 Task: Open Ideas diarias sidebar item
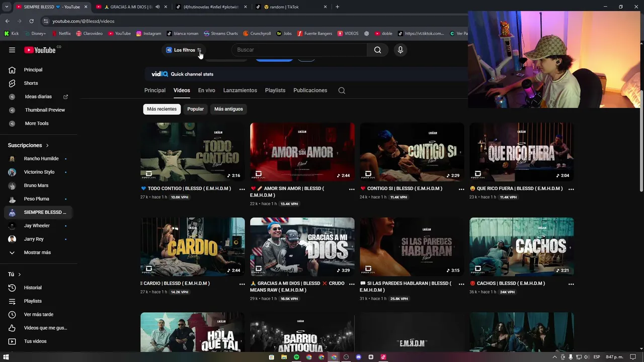(38, 97)
